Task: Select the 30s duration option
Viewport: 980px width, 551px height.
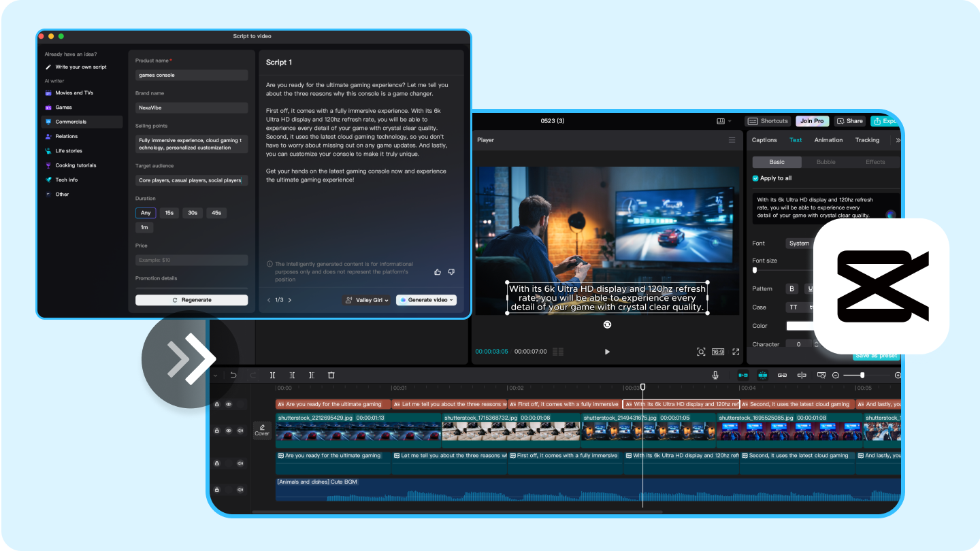Action: [x=193, y=213]
